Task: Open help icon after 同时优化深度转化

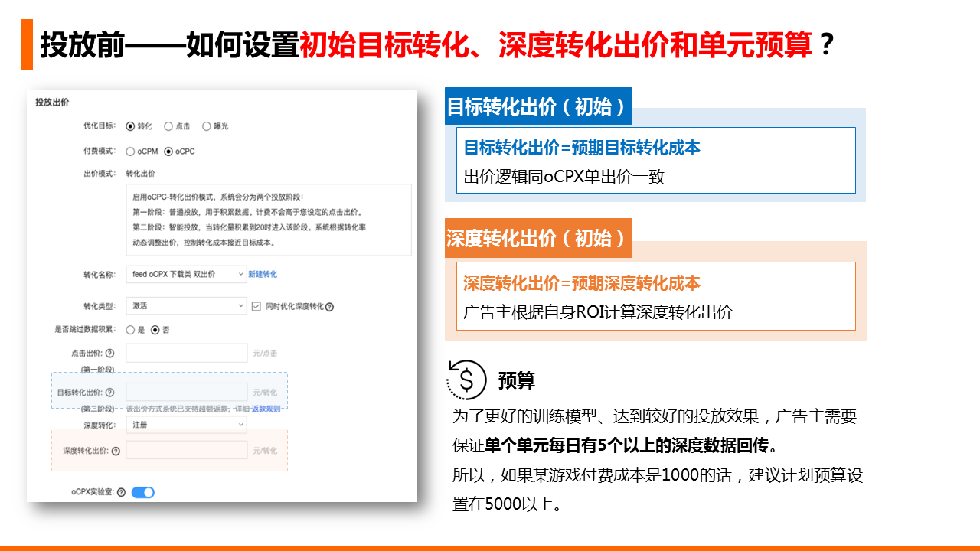Action: (x=330, y=307)
